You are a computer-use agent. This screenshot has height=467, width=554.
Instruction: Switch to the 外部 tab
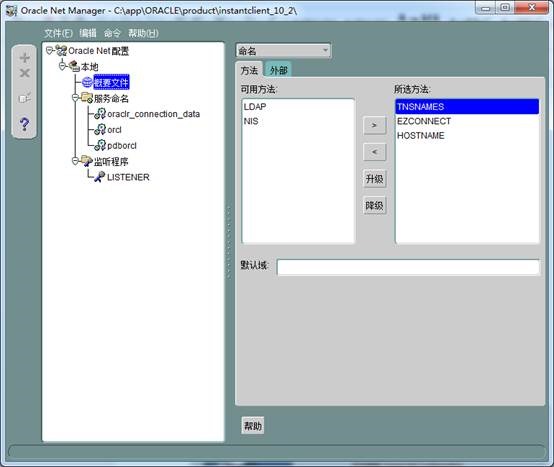(x=278, y=70)
